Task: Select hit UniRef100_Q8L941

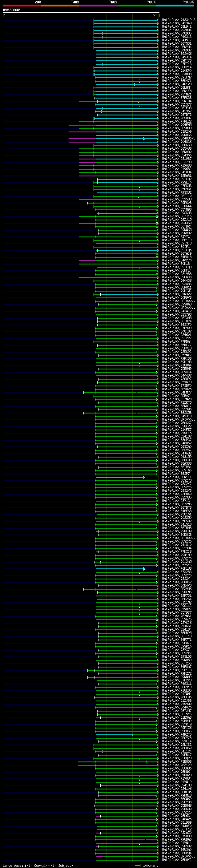Action: tap(177, 26)
